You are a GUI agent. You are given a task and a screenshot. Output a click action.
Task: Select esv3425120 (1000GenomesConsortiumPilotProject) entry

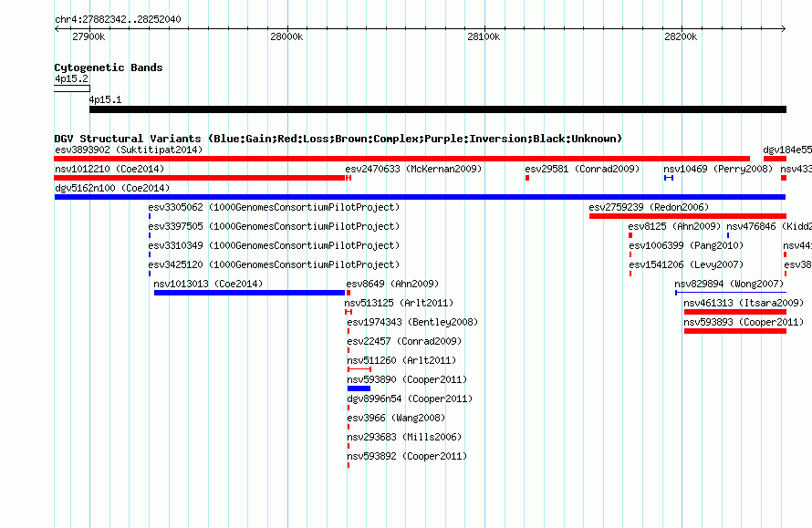click(x=274, y=264)
